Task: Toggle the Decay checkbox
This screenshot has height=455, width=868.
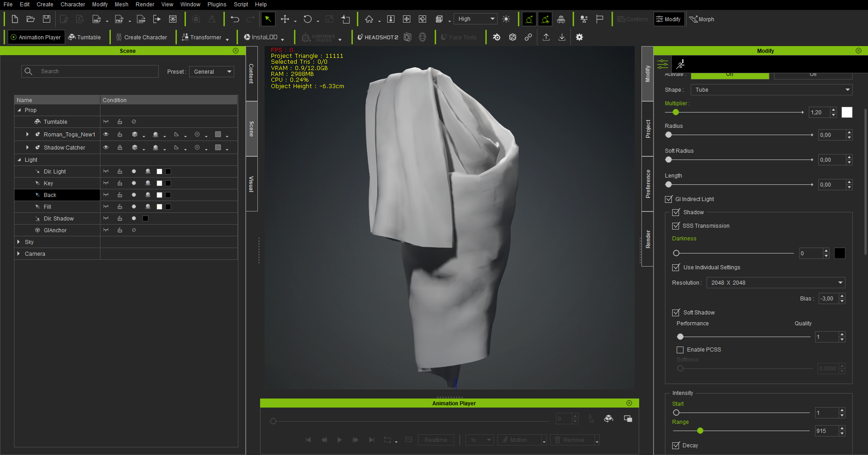Action: [676, 446]
